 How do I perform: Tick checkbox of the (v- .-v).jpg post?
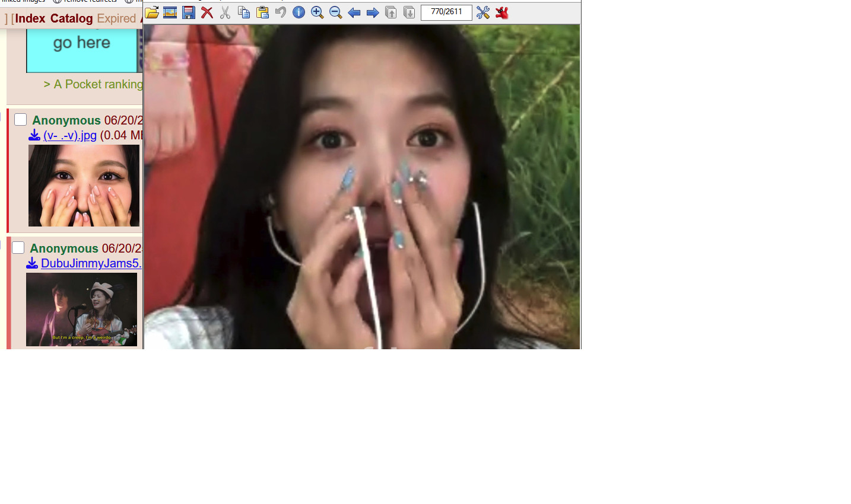pyautogui.click(x=21, y=120)
